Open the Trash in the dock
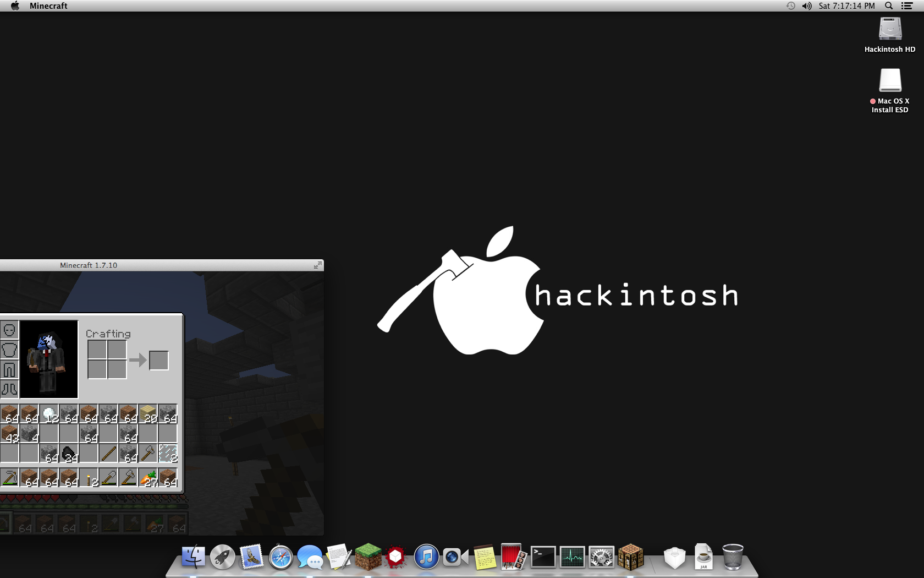The height and width of the screenshot is (578, 924). click(733, 557)
